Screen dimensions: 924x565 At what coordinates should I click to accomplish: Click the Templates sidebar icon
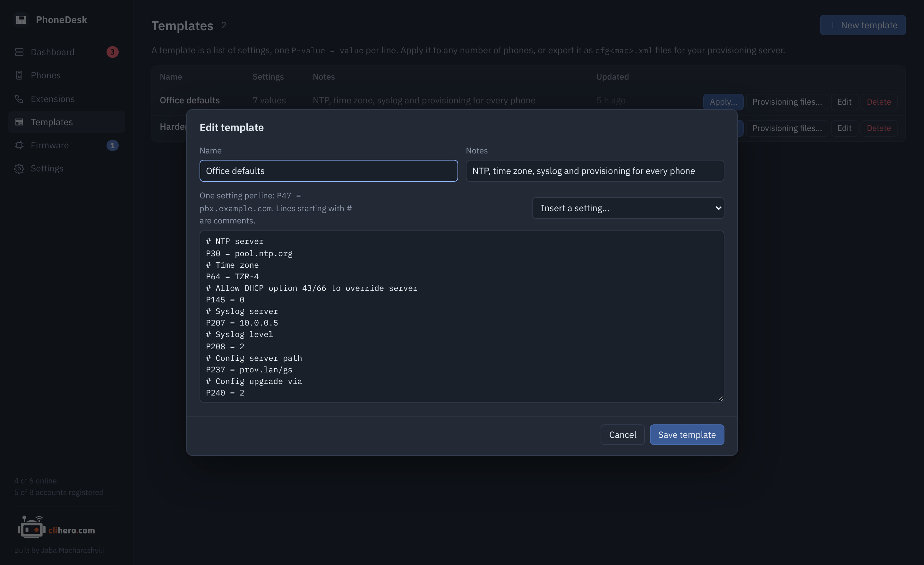pos(19,122)
